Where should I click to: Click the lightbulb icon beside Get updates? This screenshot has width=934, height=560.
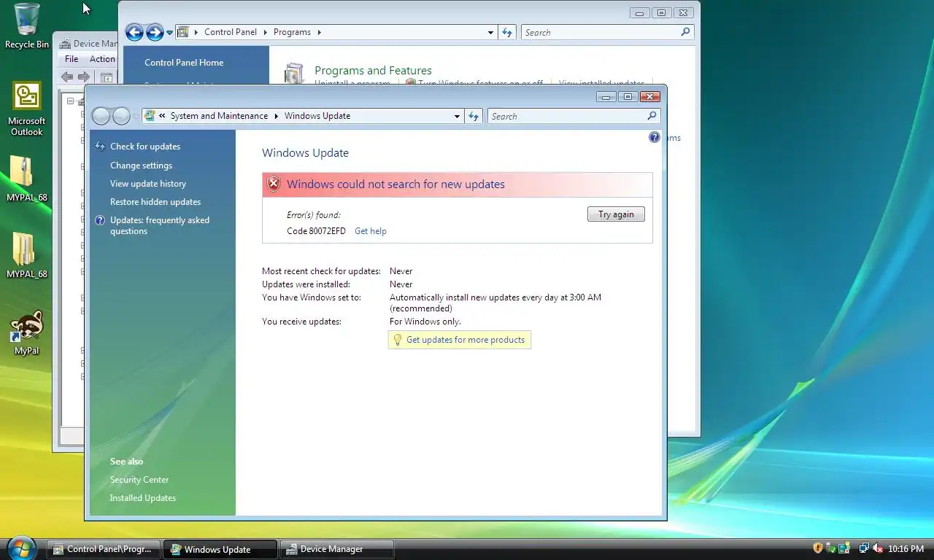pyautogui.click(x=398, y=340)
